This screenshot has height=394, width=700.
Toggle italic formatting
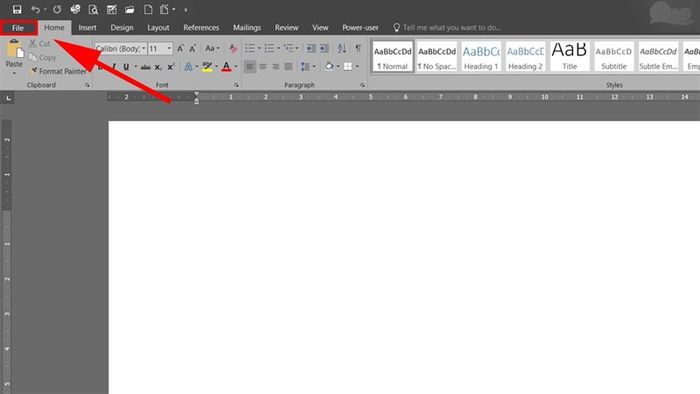point(114,67)
